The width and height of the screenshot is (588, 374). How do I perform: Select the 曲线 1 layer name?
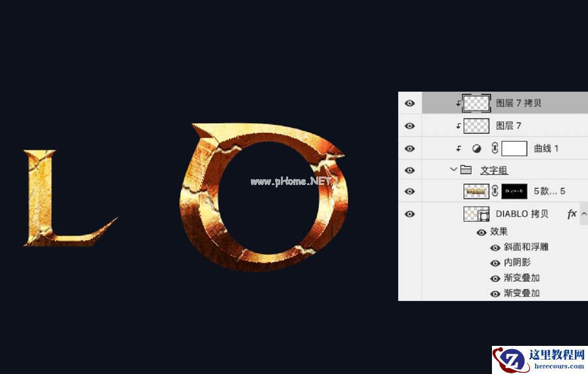[546, 148]
